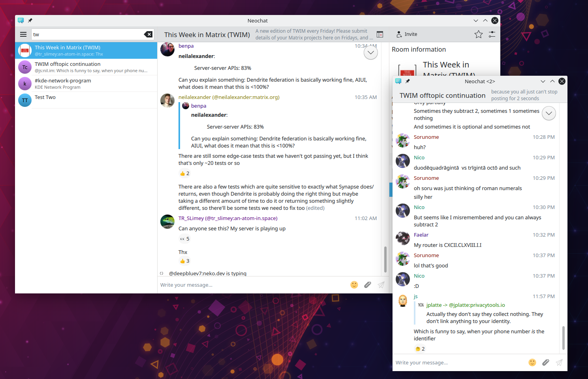Click the send message icon in the TWIM chat
The height and width of the screenshot is (379, 588).
coord(381,285)
